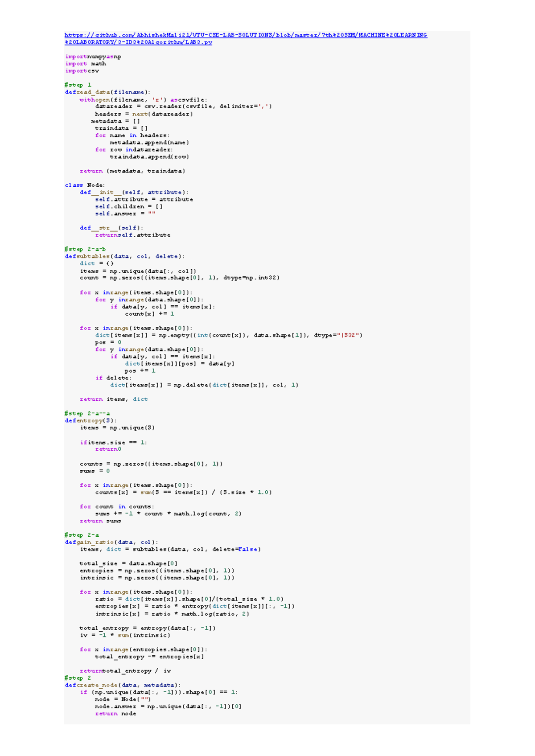Place cursor on read_data function definition
Screen dimensions: 535x756
[x=107, y=92]
